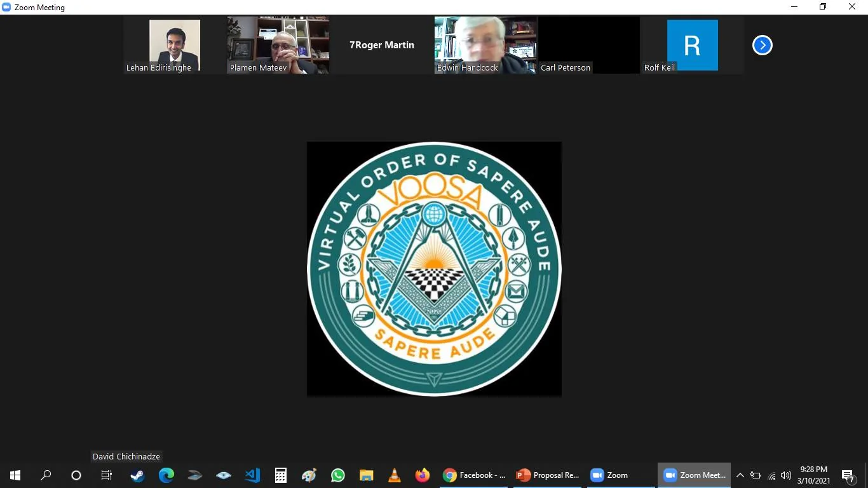
Task: Restore down the Zoom Meeting window
Action: click(x=823, y=7)
